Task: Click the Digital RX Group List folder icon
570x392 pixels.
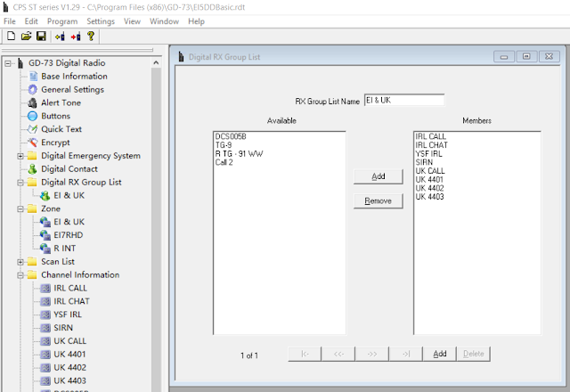Action: coord(32,182)
